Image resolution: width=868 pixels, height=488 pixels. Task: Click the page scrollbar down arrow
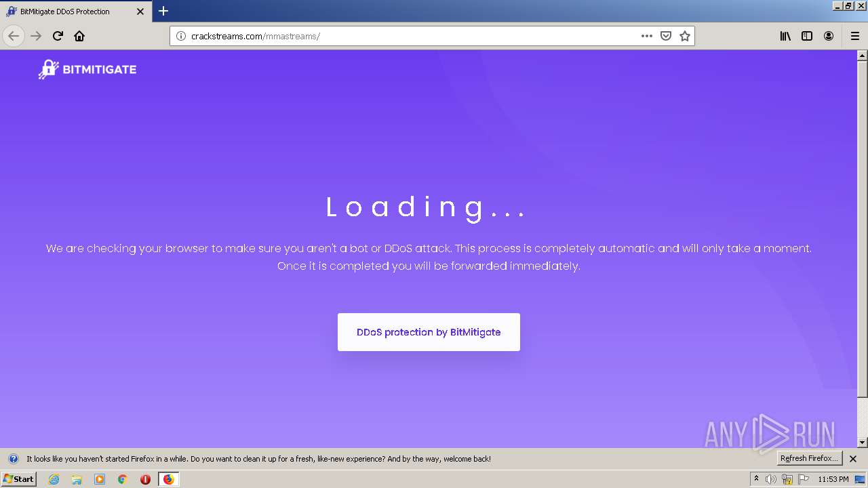click(863, 442)
